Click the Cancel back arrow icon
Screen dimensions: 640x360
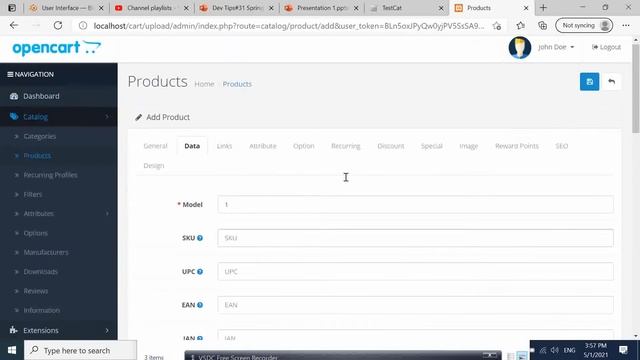click(611, 82)
